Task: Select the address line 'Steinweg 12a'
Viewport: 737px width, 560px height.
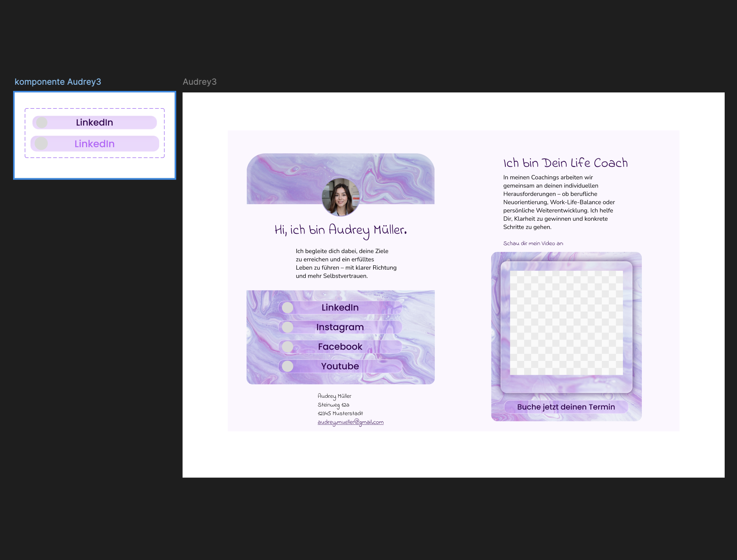Action: click(333, 405)
